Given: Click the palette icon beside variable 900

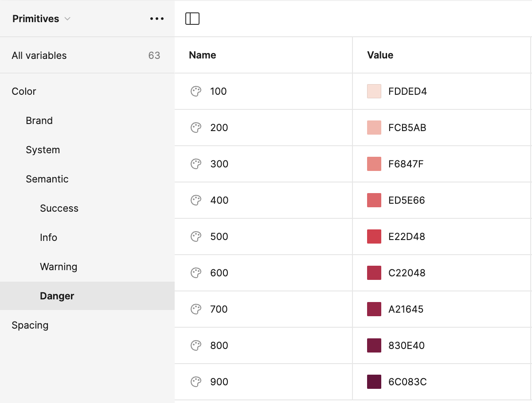Looking at the screenshot, I should (196, 382).
